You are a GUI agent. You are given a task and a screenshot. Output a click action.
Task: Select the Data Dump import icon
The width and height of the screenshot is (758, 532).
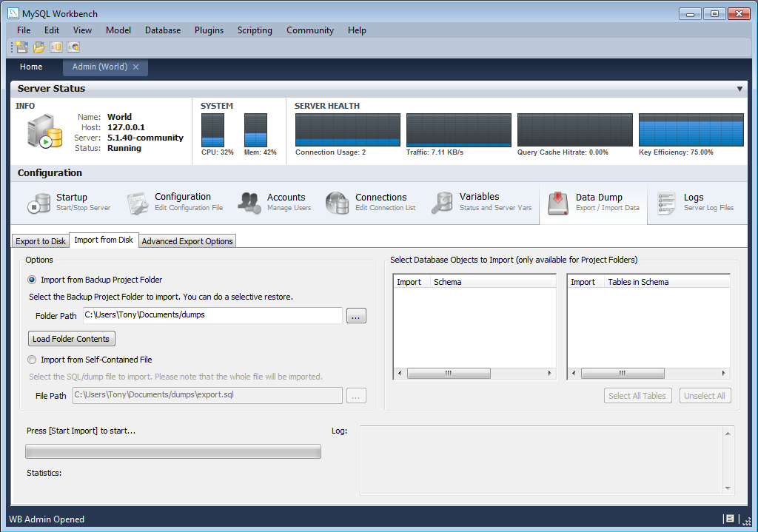pyautogui.click(x=557, y=202)
